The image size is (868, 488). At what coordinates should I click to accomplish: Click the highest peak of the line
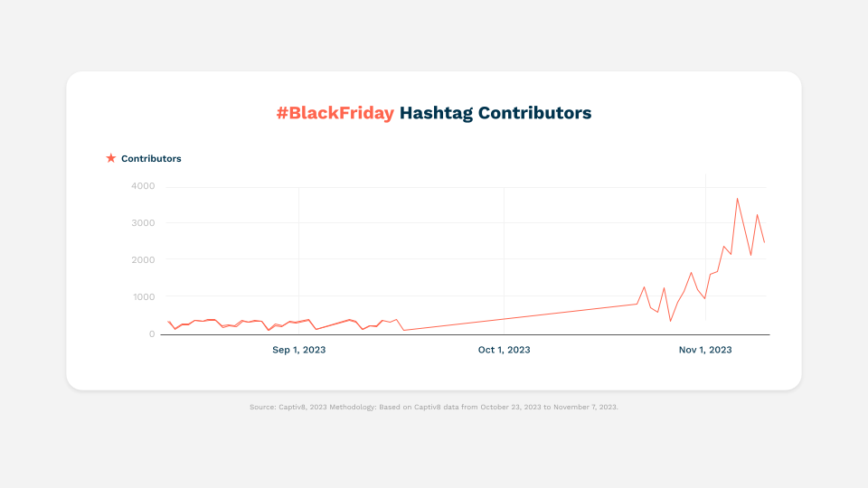[x=738, y=199]
